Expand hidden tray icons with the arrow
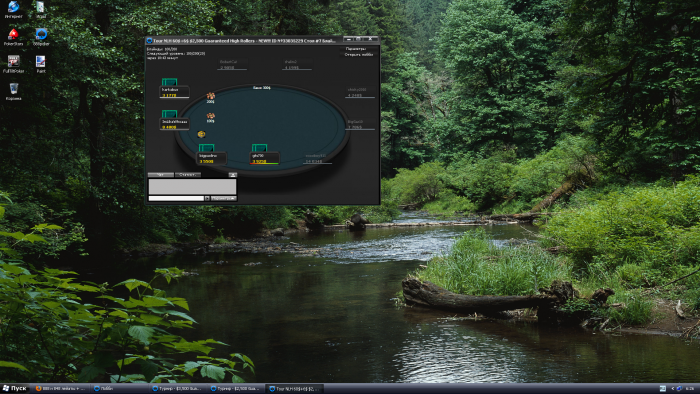 coord(673,389)
